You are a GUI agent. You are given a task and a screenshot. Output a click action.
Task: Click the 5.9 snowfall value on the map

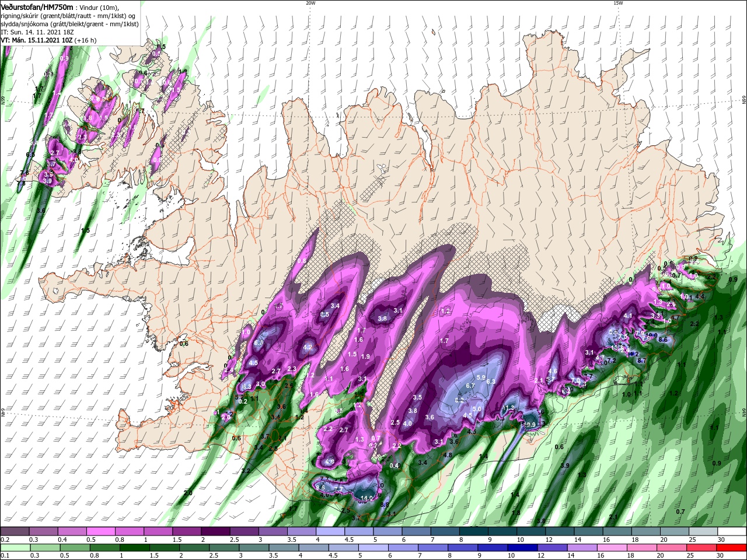click(x=481, y=377)
